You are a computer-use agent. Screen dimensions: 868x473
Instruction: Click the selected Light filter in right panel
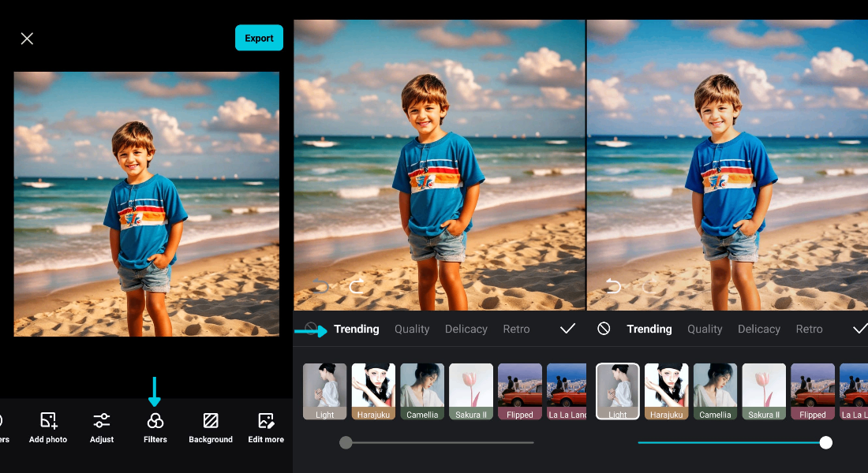[x=618, y=391]
